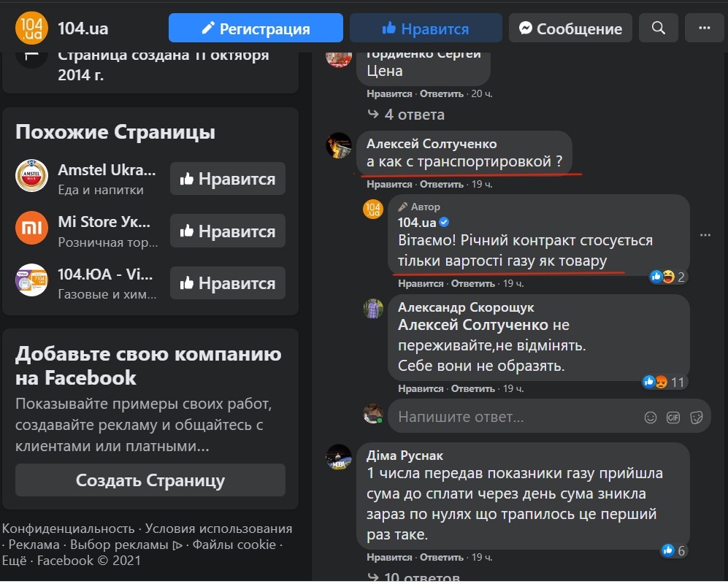Expand Ещё footer link

click(14, 561)
